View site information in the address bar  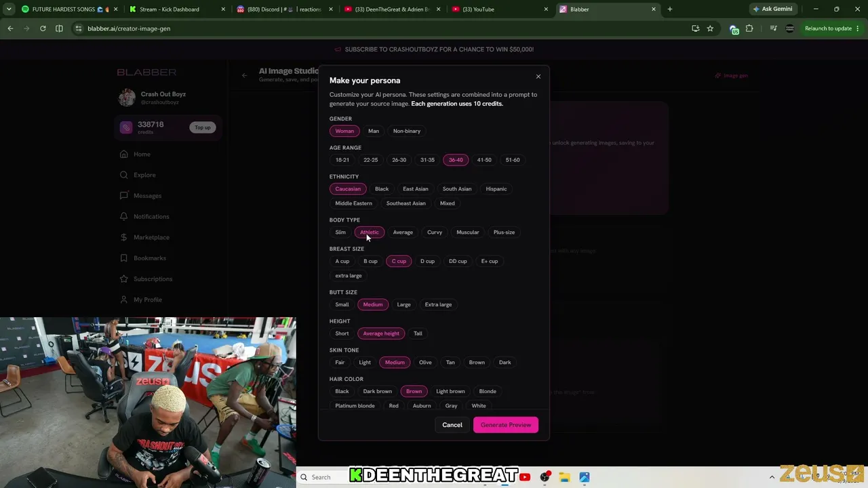[x=79, y=28]
